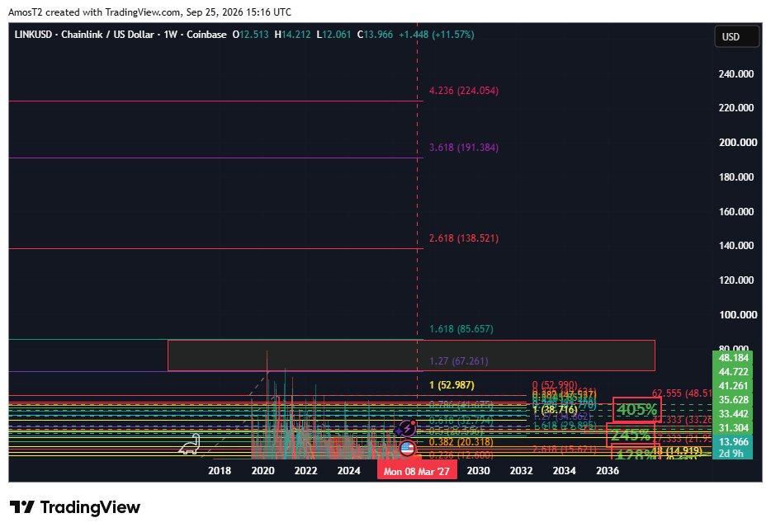Click the AmosT2 created with TradingView.com caption
771x532 pixels.
(150, 12)
